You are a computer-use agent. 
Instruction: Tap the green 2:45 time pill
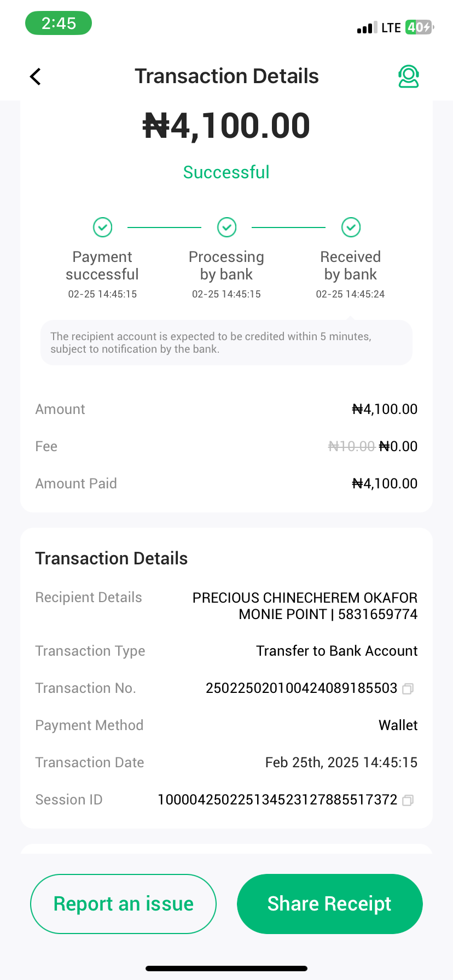[59, 24]
